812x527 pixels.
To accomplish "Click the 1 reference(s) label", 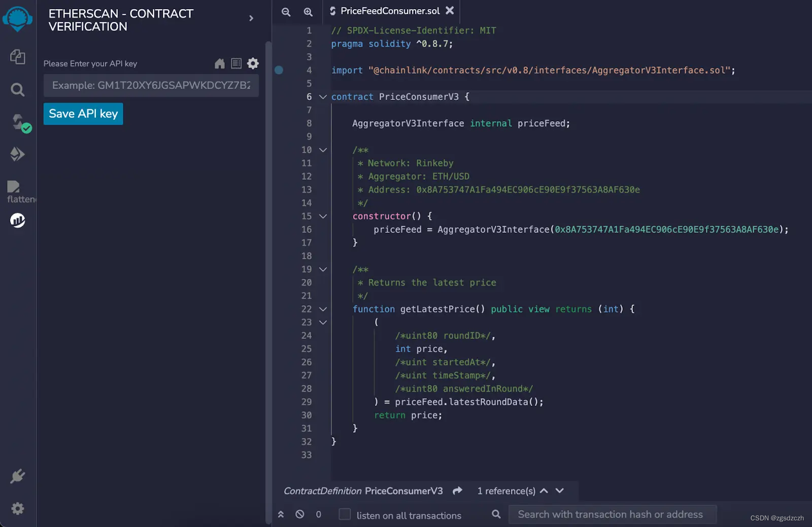I will coord(506,491).
